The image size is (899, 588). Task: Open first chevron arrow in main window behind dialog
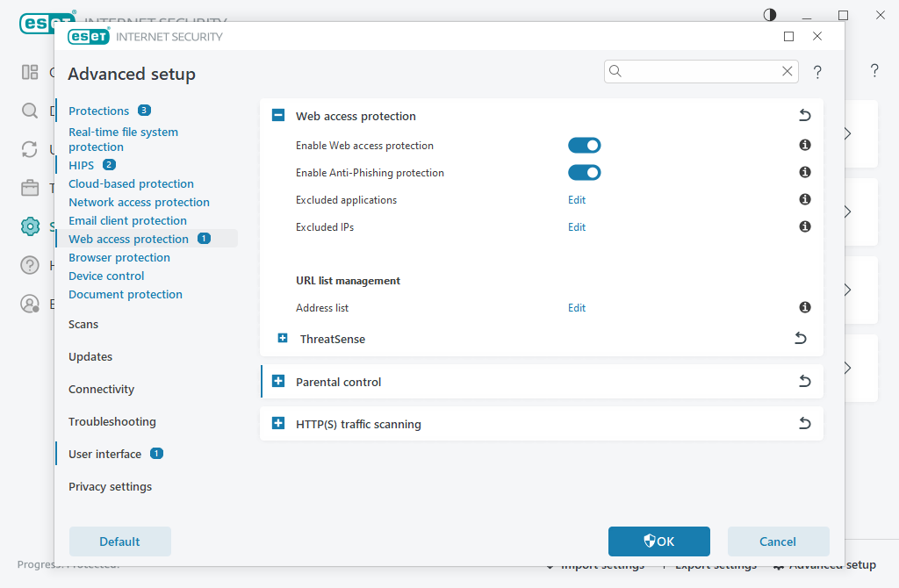pos(848,133)
